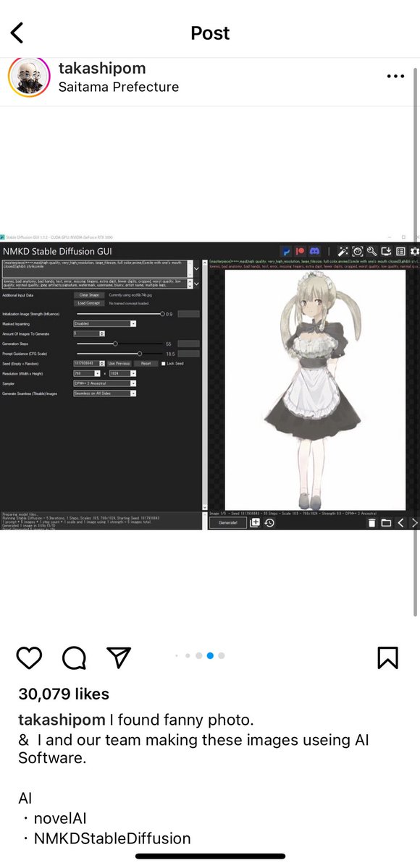Viewport: 420px width, 868px height.
Task: Go back using the Post header arrow
Action: click(17, 33)
